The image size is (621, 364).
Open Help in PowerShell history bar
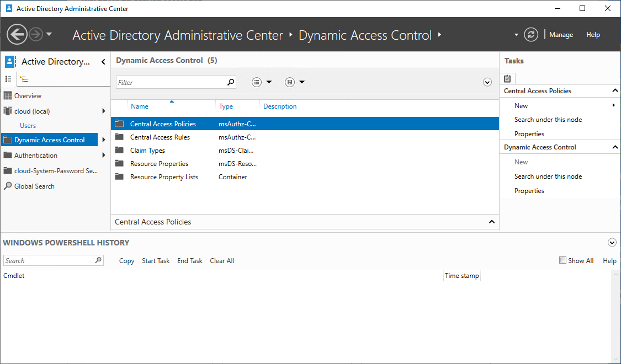point(609,261)
